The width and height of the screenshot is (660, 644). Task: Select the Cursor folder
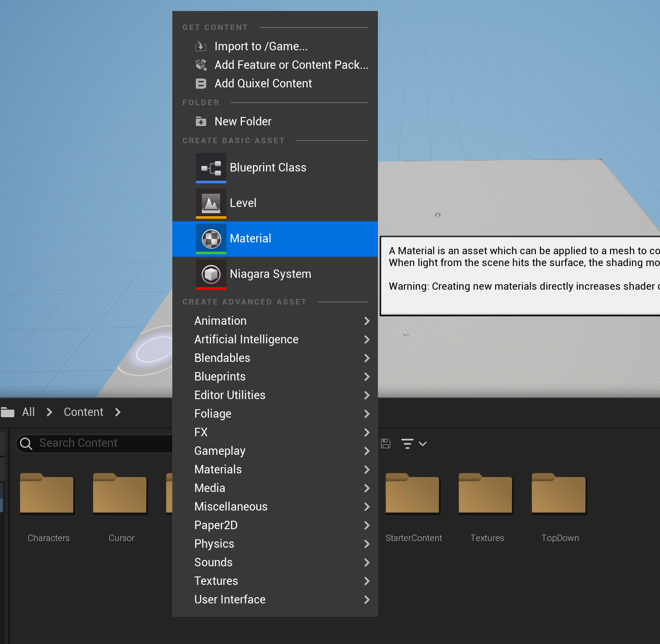(x=121, y=507)
